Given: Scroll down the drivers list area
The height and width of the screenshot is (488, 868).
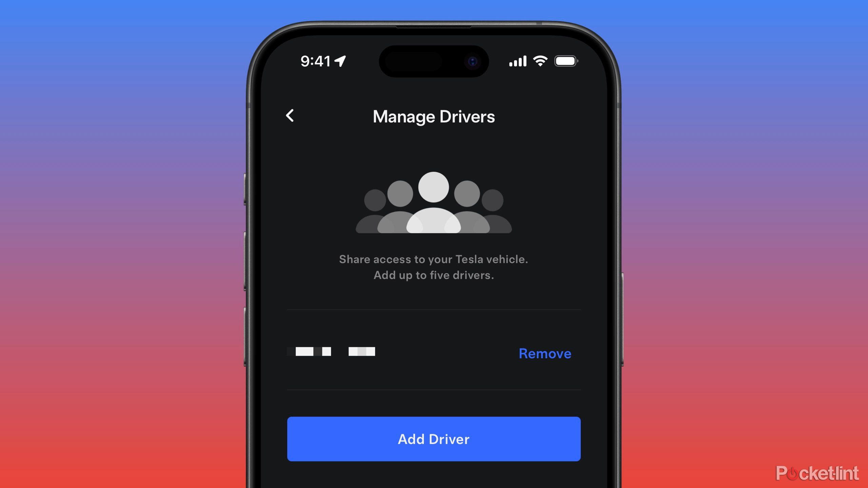Looking at the screenshot, I should pos(434,353).
